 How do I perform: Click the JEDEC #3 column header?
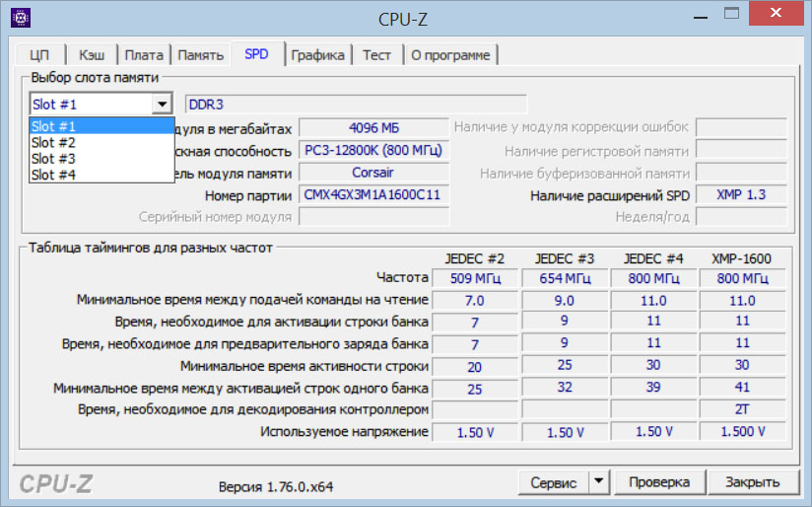point(564,258)
